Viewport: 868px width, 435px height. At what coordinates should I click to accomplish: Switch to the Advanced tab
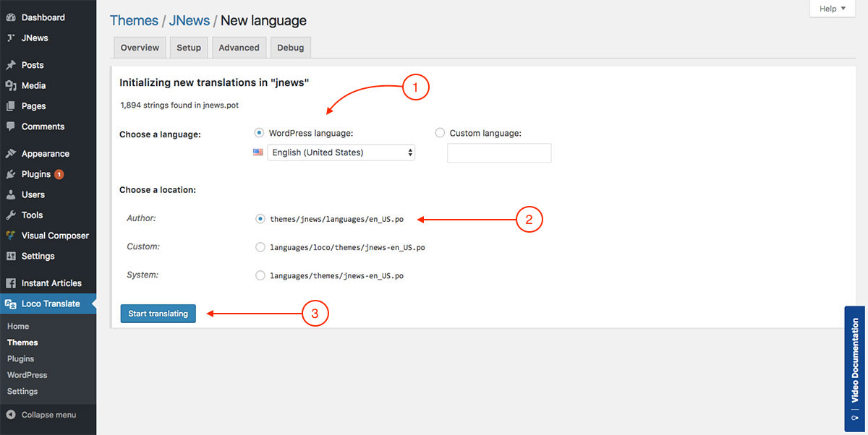coord(239,48)
